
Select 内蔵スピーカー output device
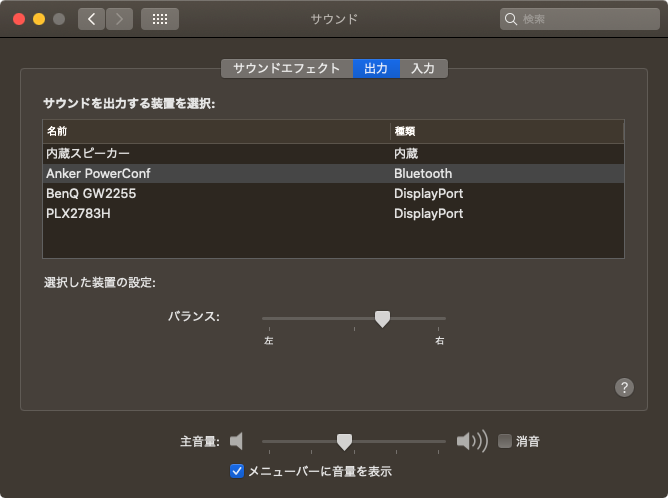334,153
